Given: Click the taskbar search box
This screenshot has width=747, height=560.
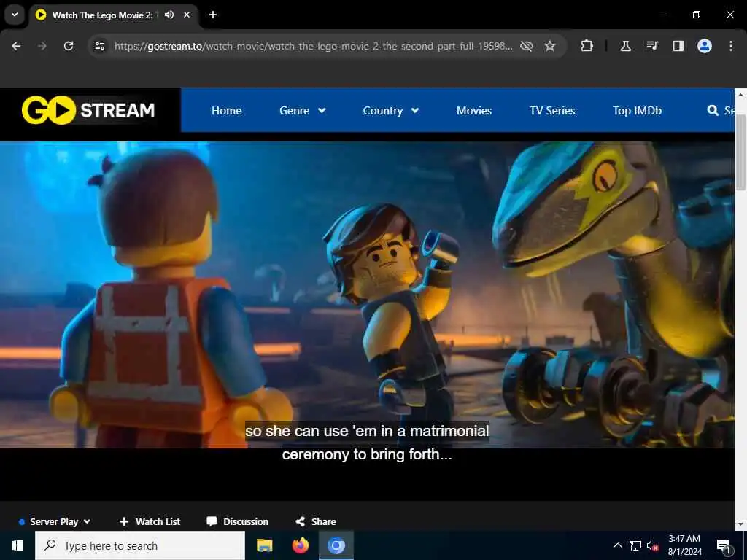Looking at the screenshot, I should tap(140, 545).
